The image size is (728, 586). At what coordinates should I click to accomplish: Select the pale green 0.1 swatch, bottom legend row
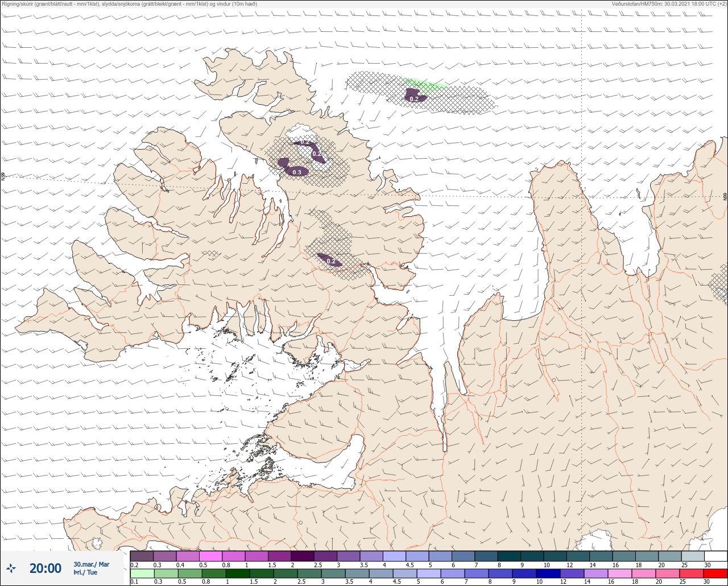pyautogui.click(x=142, y=573)
